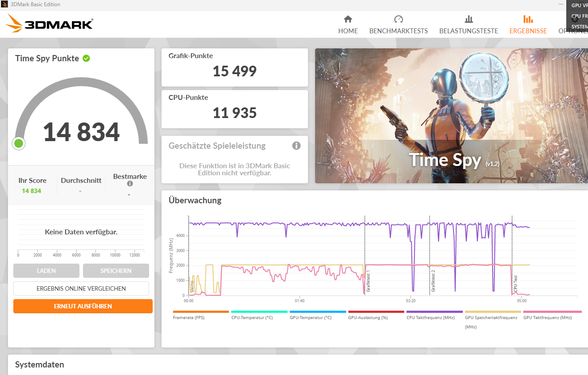Open the BENCHMARKTESTS tab

tap(399, 31)
